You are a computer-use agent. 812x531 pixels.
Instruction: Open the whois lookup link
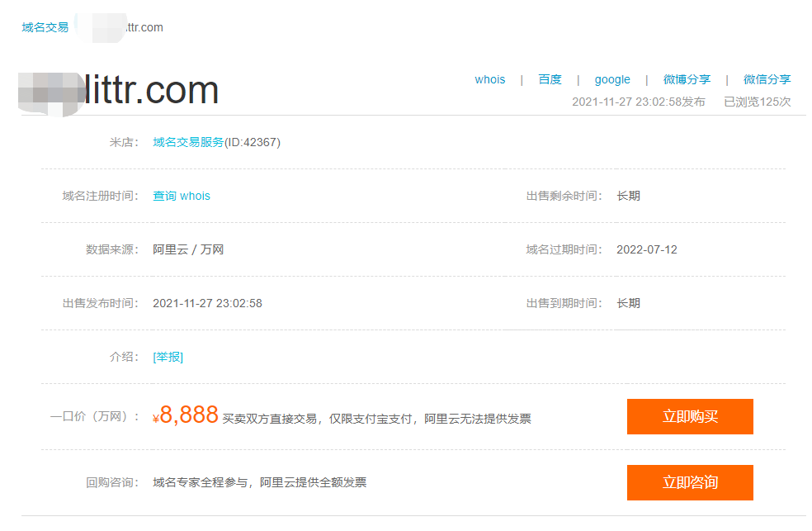[490, 79]
